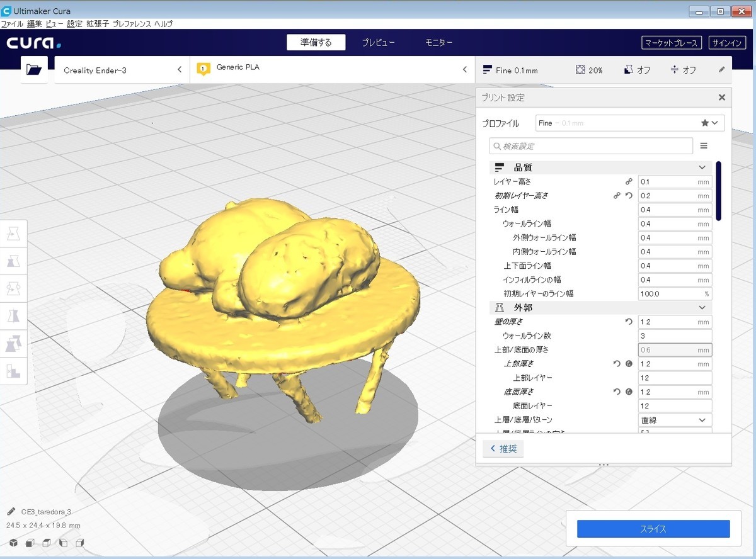Reset 壁の厚さ with revert arrow icon
Screen dimensions: 756x559
point(629,322)
